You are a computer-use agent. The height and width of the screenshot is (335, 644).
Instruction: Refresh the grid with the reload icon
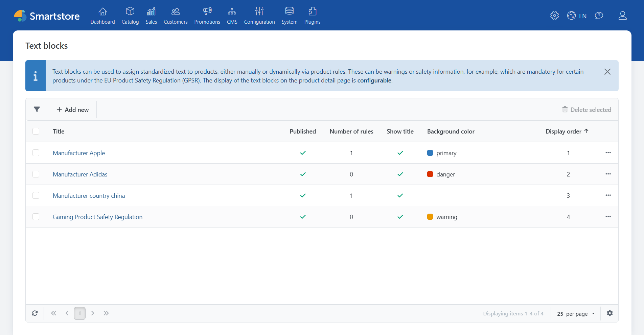[x=35, y=313]
